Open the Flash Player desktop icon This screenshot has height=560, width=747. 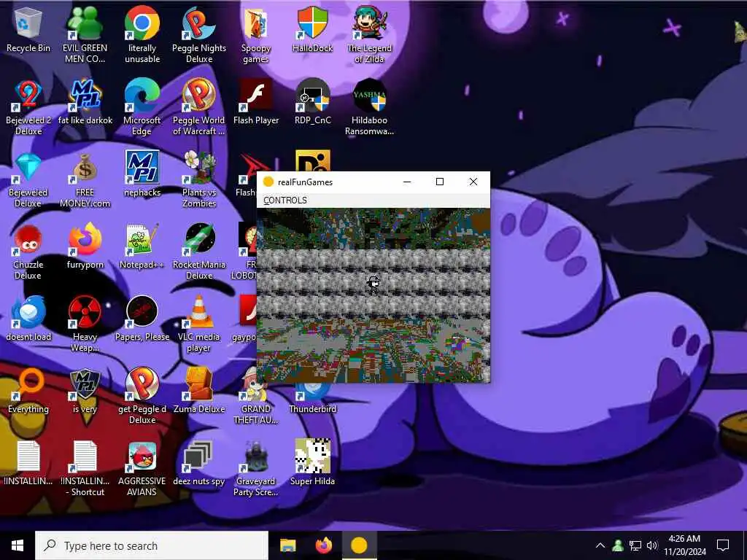tap(256, 102)
